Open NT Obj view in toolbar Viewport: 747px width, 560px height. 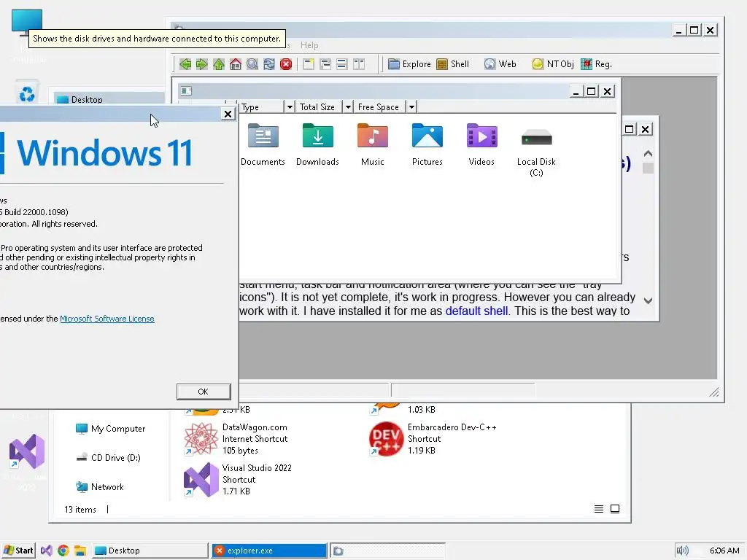pos(553,64)
